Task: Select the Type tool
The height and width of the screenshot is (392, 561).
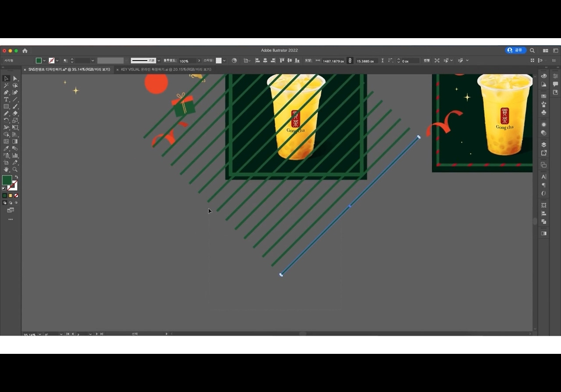Action: click(x=6, y=100)
